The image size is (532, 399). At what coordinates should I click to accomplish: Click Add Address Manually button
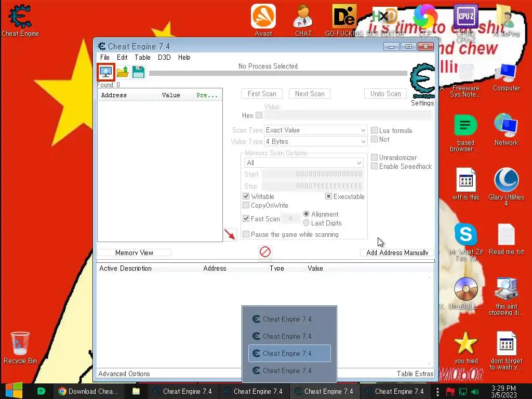click(x=397, y=252)
